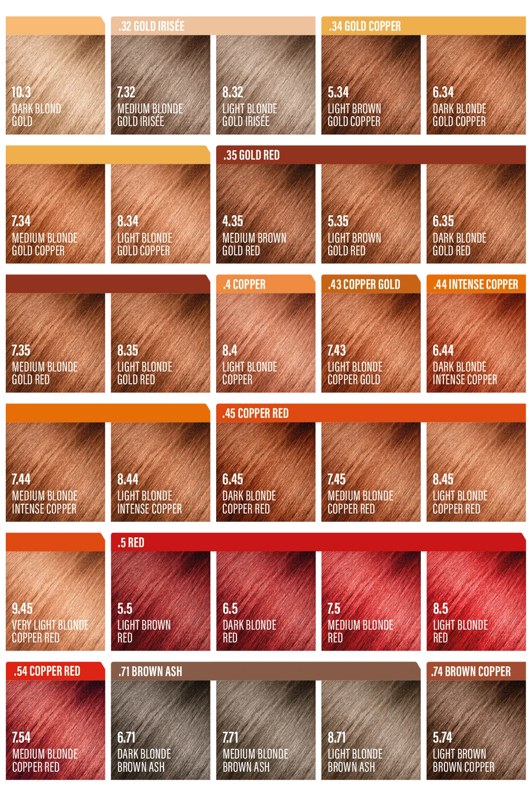Click the 5.34 Light Brown Gold Copper swatch

tap(371, 85)
